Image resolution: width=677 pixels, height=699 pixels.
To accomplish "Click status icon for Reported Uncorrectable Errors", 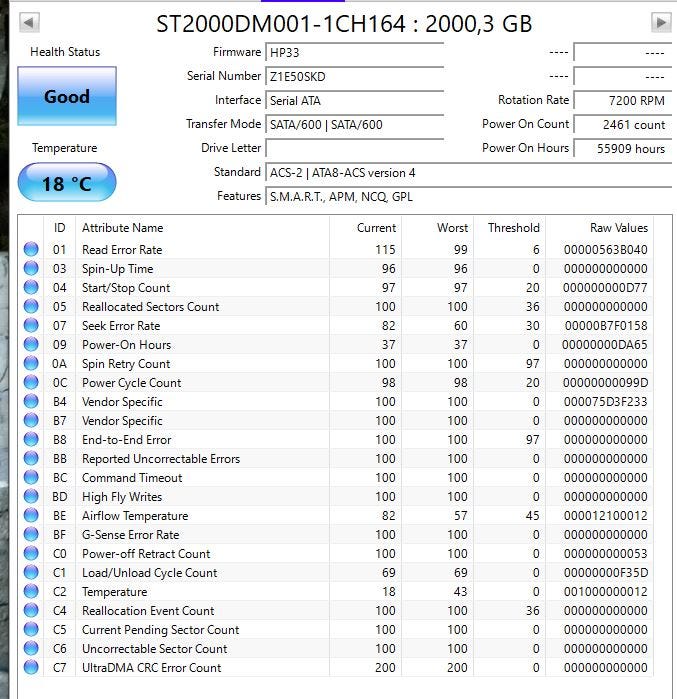I will click(x=31, y=458).
